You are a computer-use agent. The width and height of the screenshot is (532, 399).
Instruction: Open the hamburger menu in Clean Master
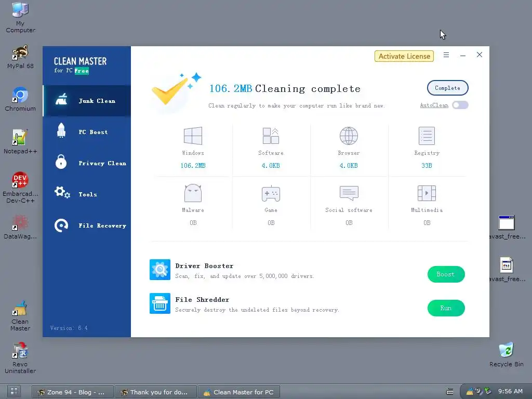pyautogui.click(x=446, y=55)
